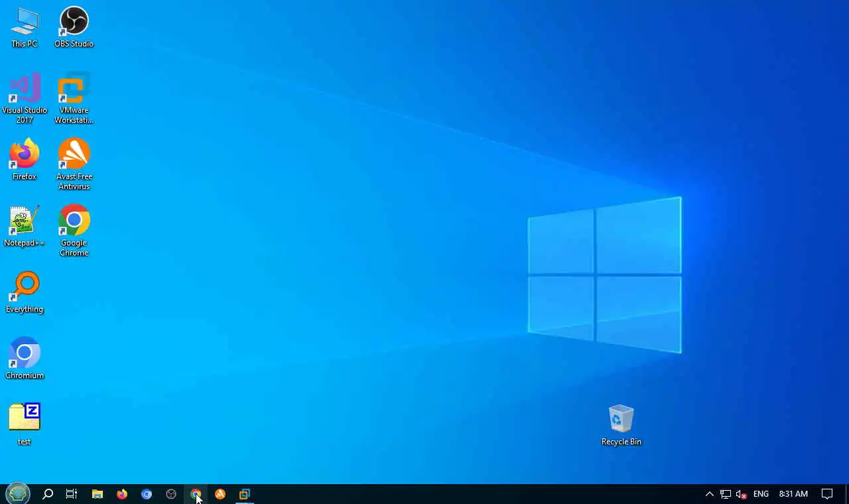Select the Visual Studio 2017 shortcut
Screen dimensions: 849x504
click(x=25, y=98)
